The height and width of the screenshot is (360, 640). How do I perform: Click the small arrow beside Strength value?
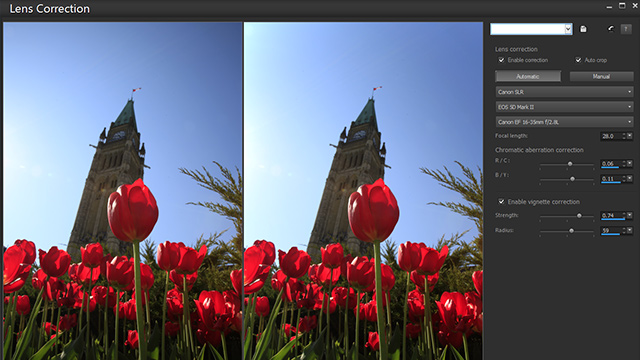click(630, 215)
